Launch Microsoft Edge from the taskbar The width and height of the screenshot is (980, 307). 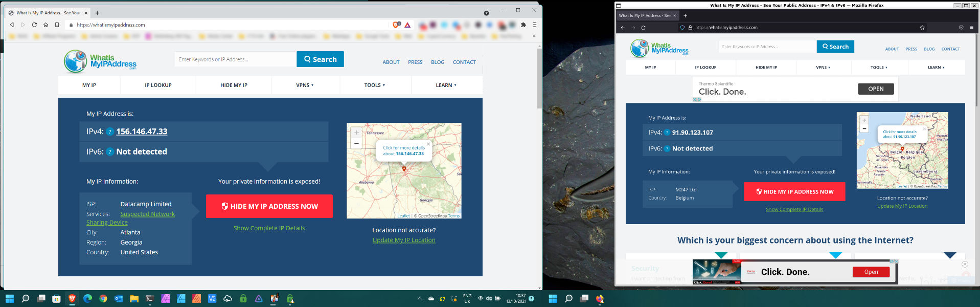pyautogui.click(x=87, y=299)
